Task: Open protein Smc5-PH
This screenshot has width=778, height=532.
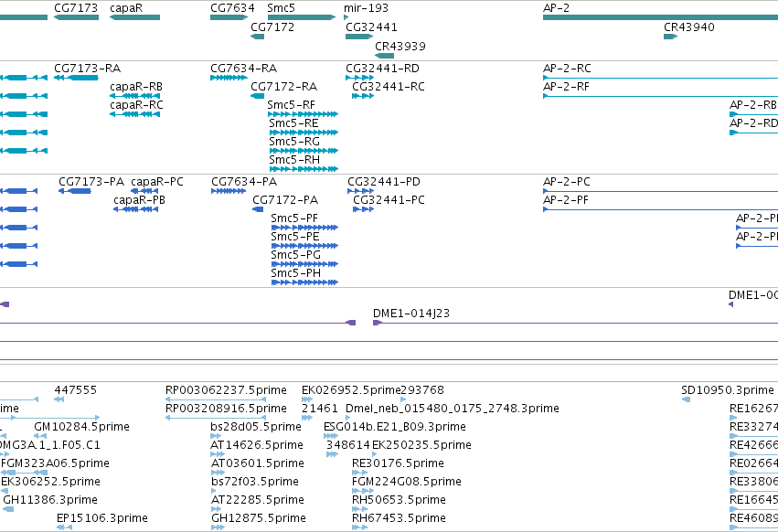Action: coord(295,274)
